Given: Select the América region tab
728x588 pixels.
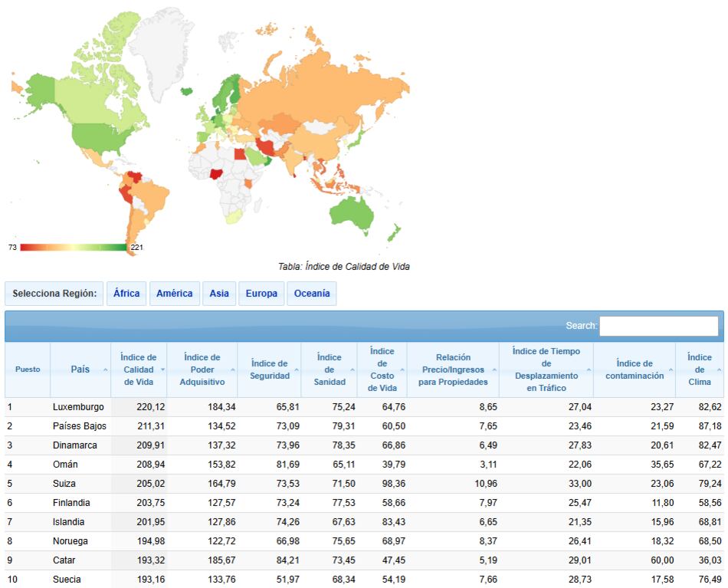Looking at the screenshot, I should pyautogui.click(x=175, y=294).
